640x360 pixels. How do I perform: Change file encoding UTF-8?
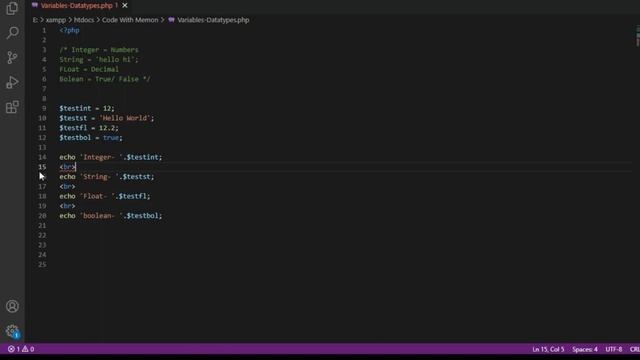[x=613, y=349]
